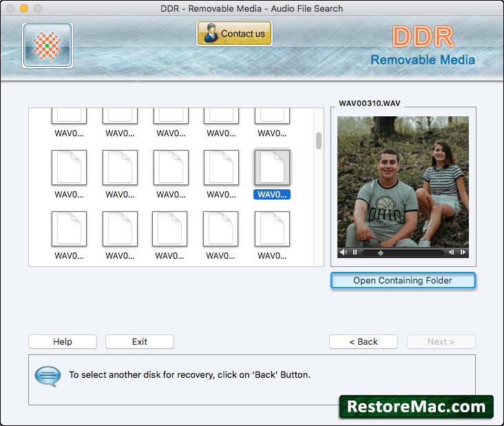Viewport: 504px width, 426px height.
Task: Select second file icon in bottom row
Action: pos(120,228)
